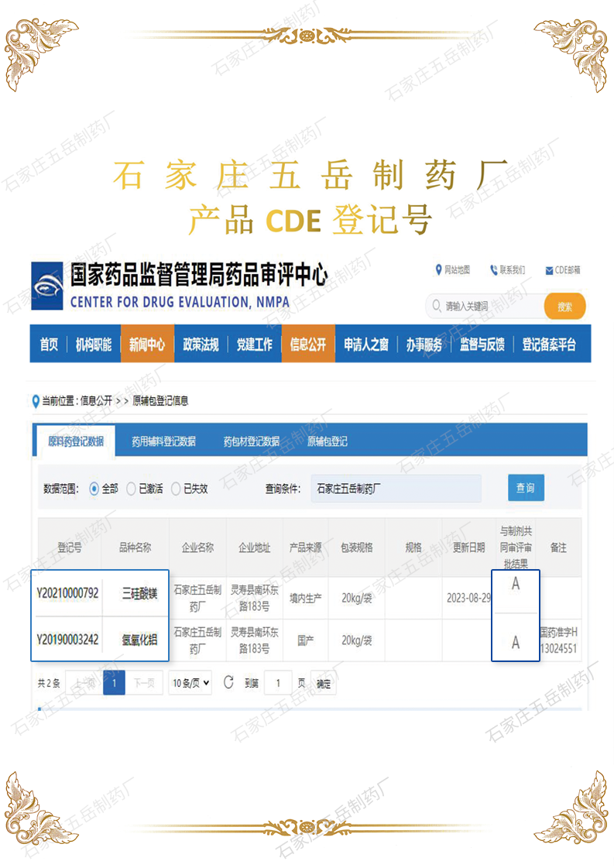The image size is (614, 868).
Task: Open the CDE邮箱 mail link
Action: point(568,270)
